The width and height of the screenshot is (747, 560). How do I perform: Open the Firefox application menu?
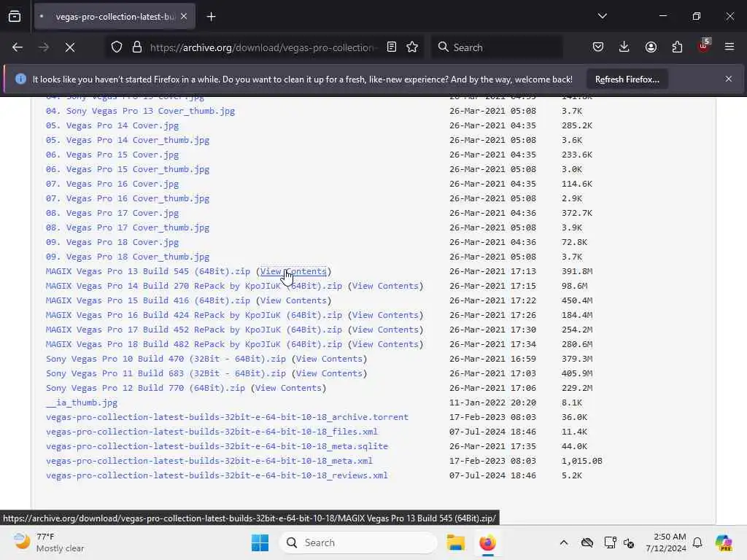coord(729,47)
